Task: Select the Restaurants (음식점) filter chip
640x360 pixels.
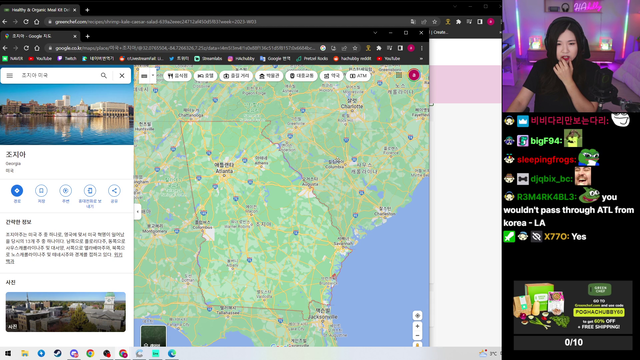Action: 178,76
